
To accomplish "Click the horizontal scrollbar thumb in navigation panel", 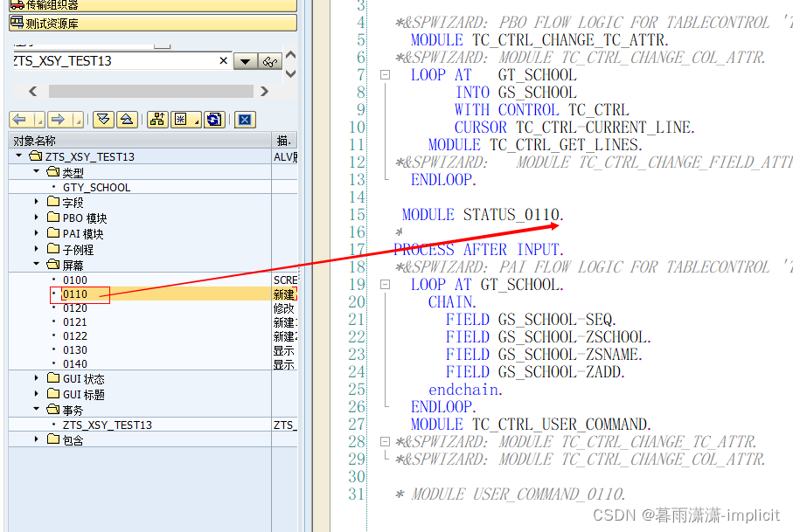I will click(150, 92).
